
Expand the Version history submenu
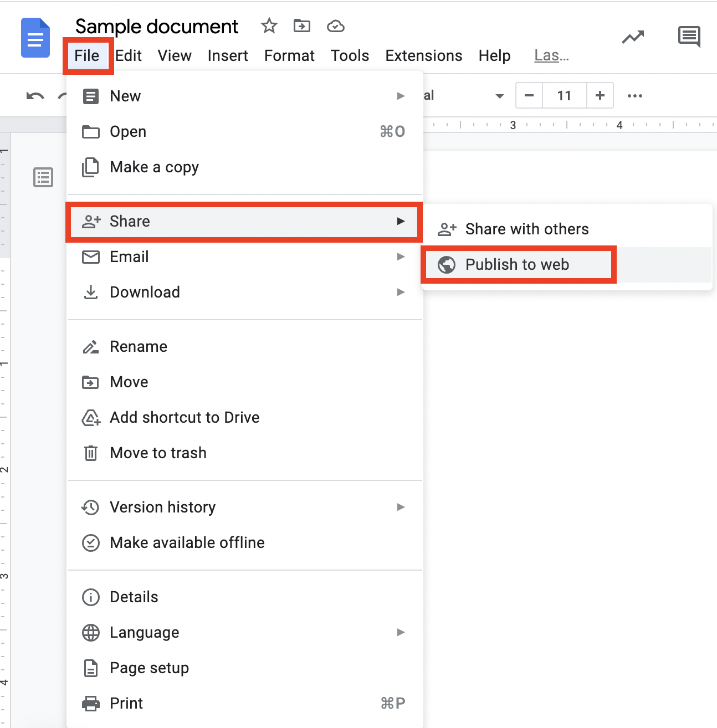[244, 507]
